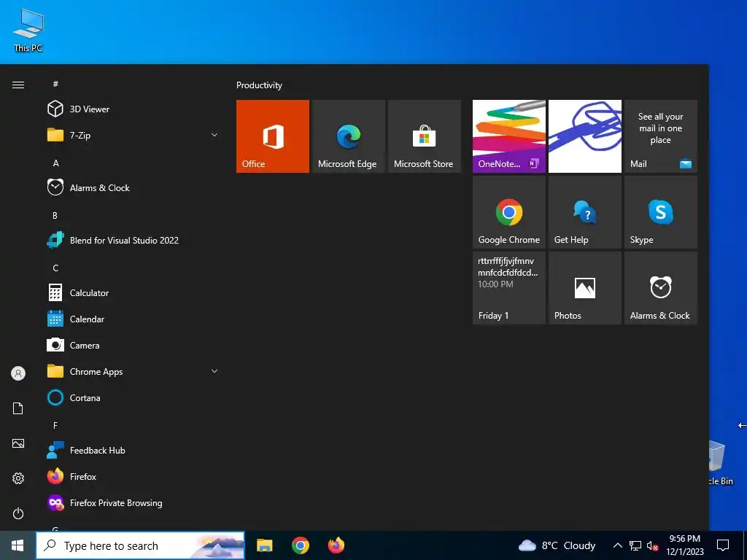Screen dimensions: 747x560
Task: Click the Power button in Start
Action: (x=18, y=513)
